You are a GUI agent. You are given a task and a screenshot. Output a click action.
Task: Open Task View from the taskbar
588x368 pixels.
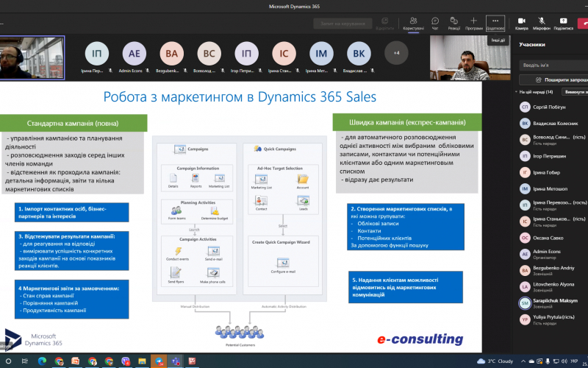pos(25,361)
